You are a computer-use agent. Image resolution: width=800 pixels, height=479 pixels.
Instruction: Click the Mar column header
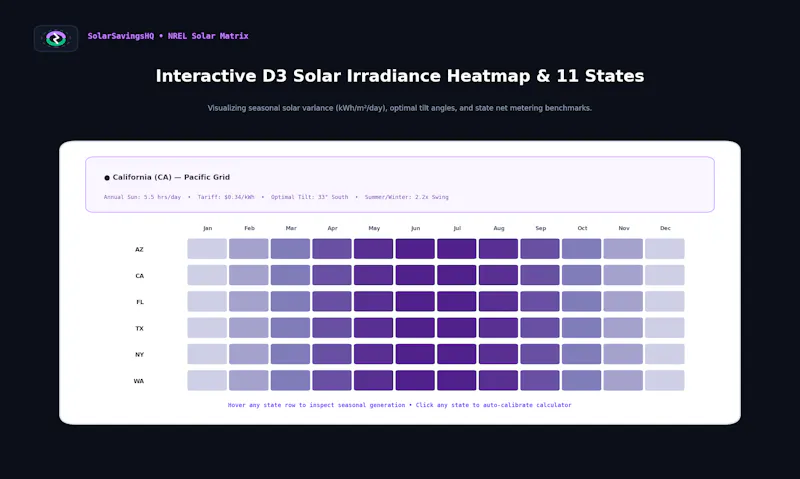coord(291,228)
